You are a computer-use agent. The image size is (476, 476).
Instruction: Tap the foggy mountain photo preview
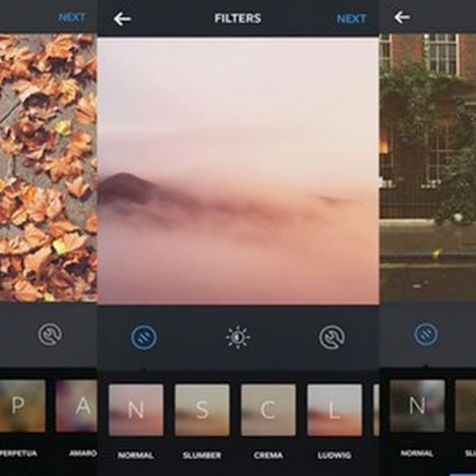tap(238, 171)
